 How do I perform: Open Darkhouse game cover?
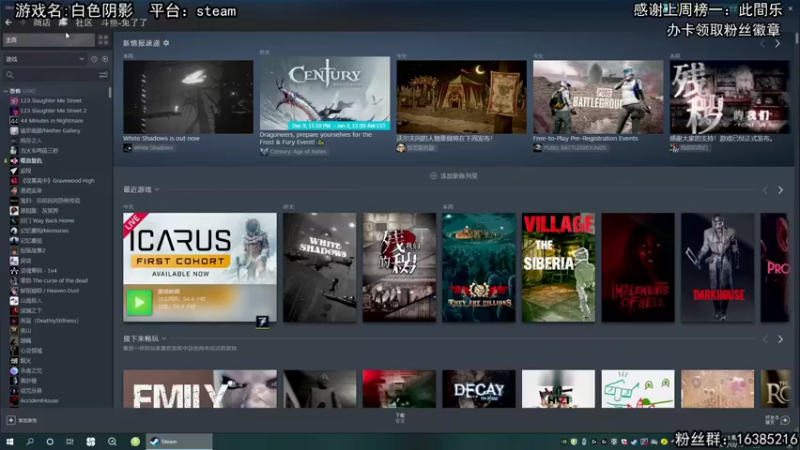click(x=717, y=267)
